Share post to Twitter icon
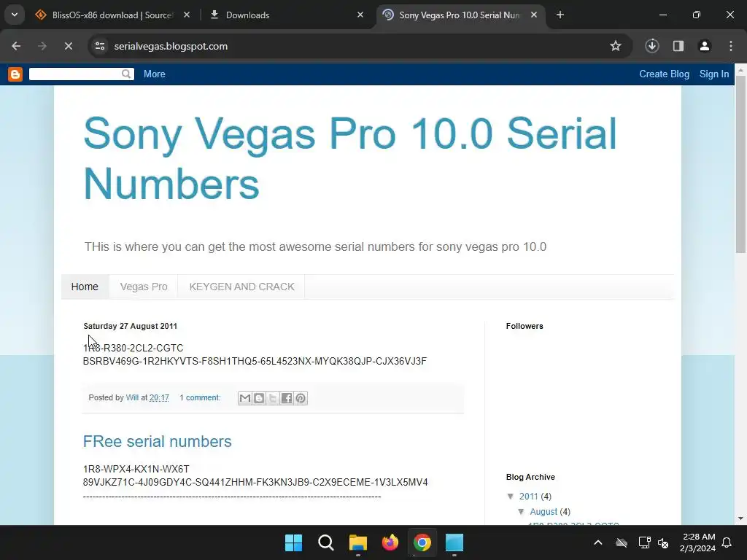 273,398
